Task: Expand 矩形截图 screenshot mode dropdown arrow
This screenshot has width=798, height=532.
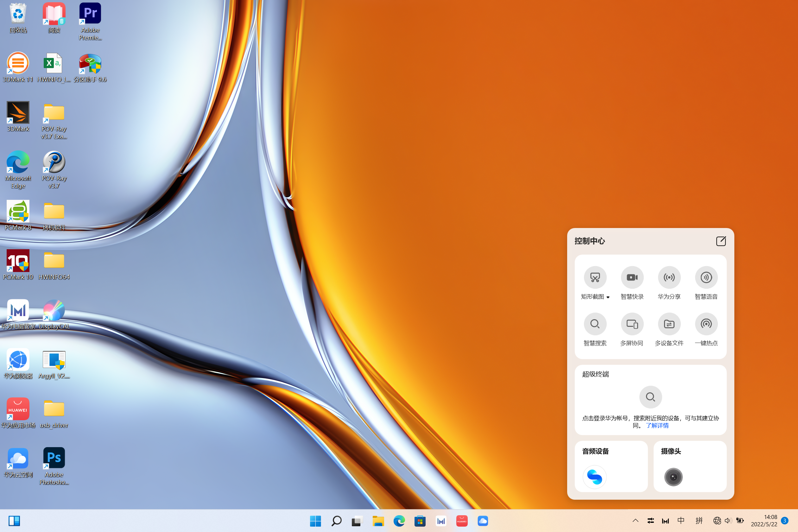Action: (608, 297)
